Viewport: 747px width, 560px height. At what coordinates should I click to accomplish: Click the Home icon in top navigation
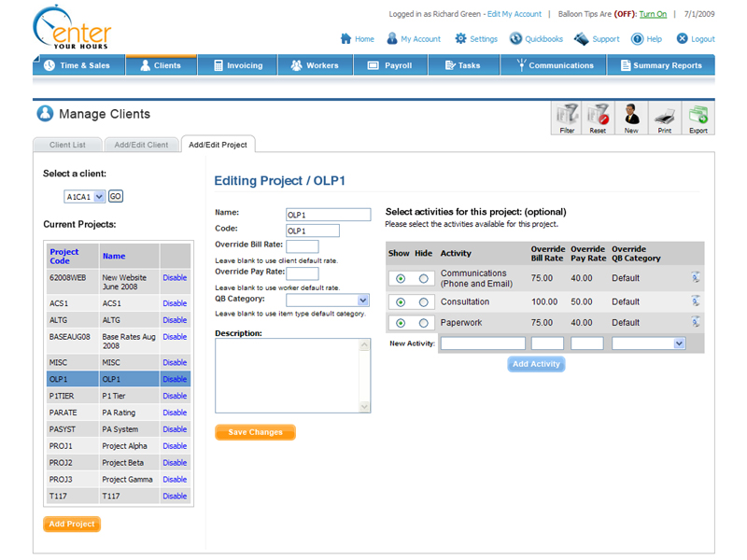point(345,39)
